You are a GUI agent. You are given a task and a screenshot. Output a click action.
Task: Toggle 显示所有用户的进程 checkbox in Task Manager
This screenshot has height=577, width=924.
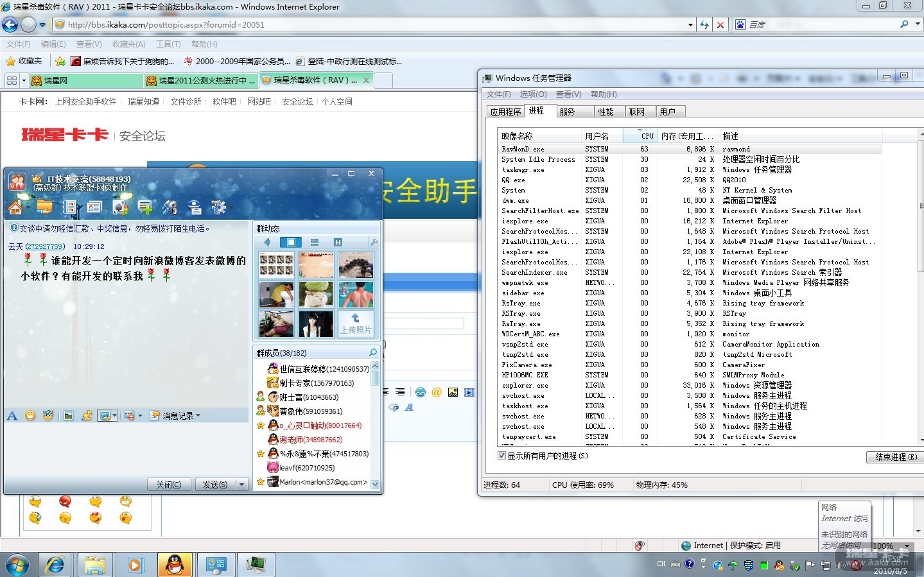point(501,456)
